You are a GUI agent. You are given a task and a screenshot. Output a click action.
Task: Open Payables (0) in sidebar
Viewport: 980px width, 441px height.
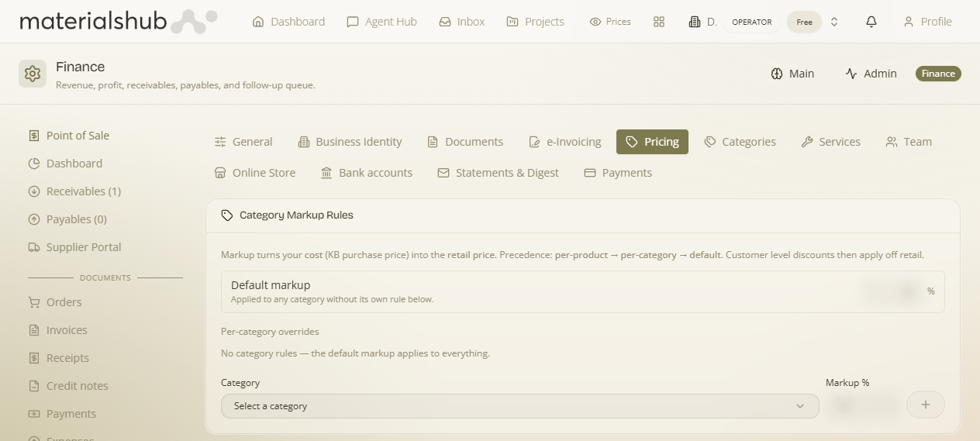67,219
